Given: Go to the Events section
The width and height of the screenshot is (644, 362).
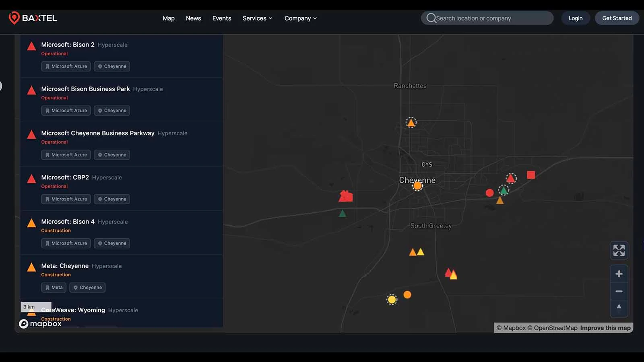Looking at the screenshot, I should click(221, 18).
